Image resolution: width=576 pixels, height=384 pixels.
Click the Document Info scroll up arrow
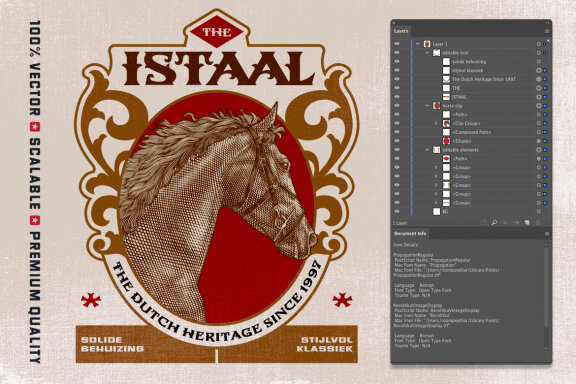(546, 244)
